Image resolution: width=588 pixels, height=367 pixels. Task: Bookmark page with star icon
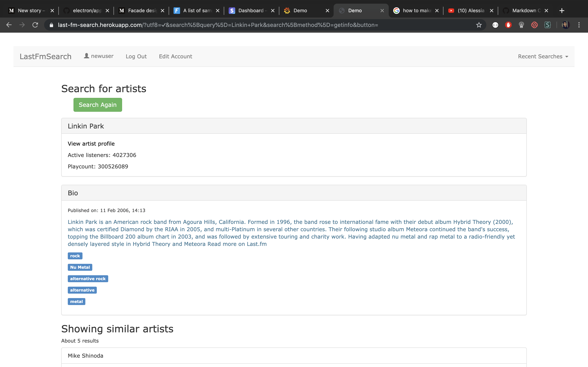click(479, 25)
